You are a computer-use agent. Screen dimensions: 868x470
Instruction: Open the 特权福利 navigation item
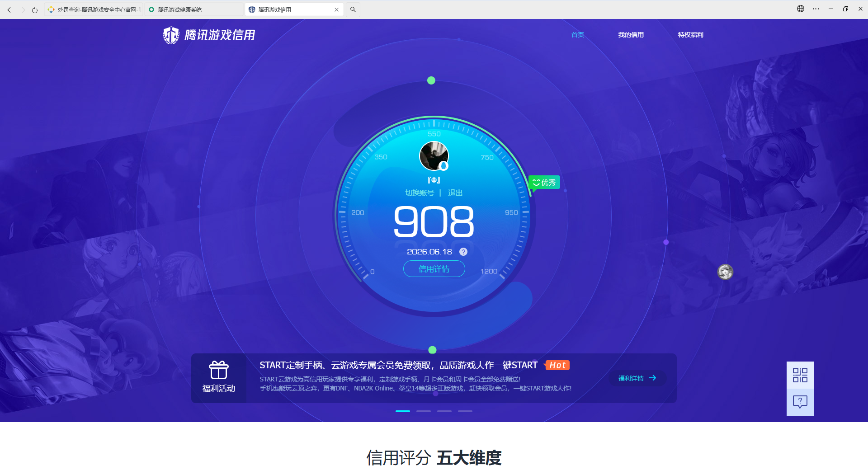click(x=691, y=35)
